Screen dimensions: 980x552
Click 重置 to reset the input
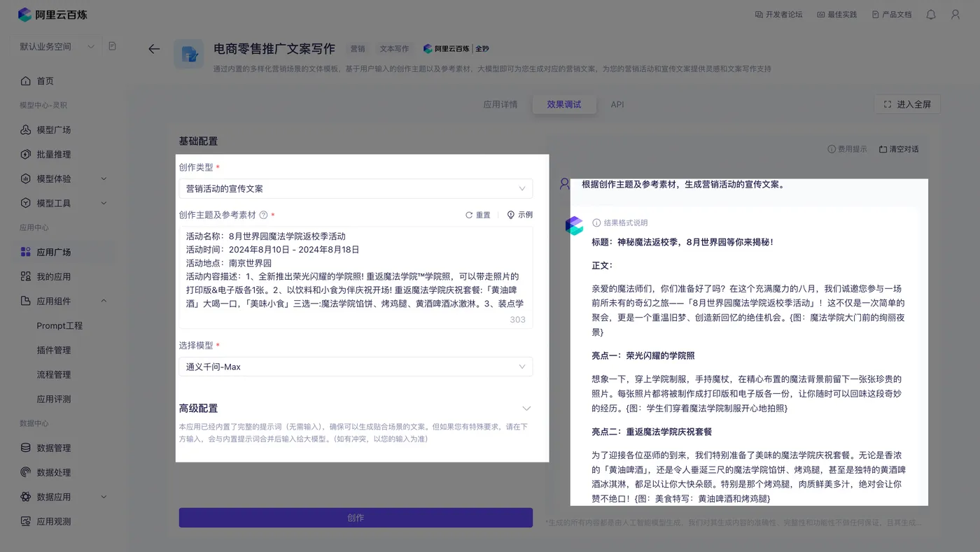coord(478,215)
